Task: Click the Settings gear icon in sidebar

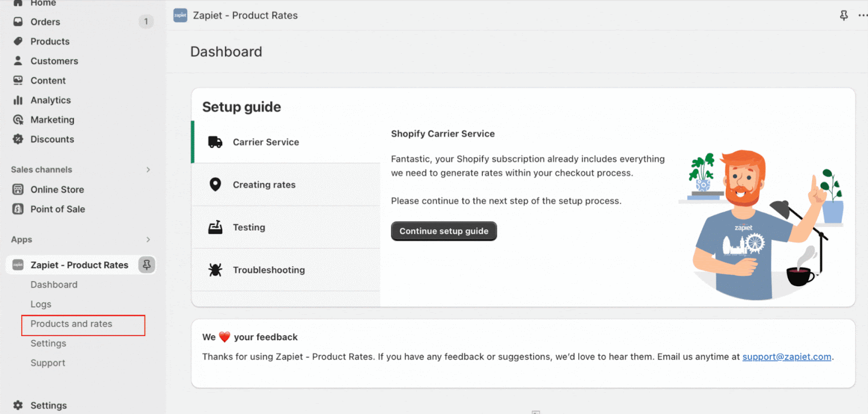Action: tap(18, 405)
